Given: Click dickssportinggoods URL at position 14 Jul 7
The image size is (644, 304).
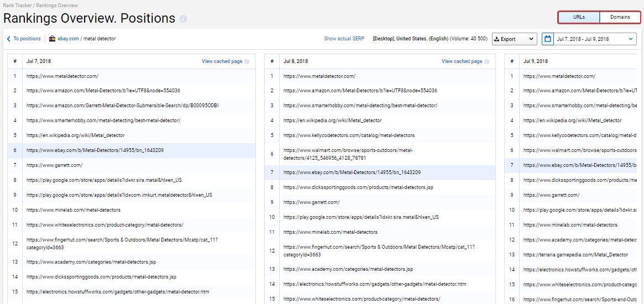Looking at the screenshot, I should (x=101, y=276).
